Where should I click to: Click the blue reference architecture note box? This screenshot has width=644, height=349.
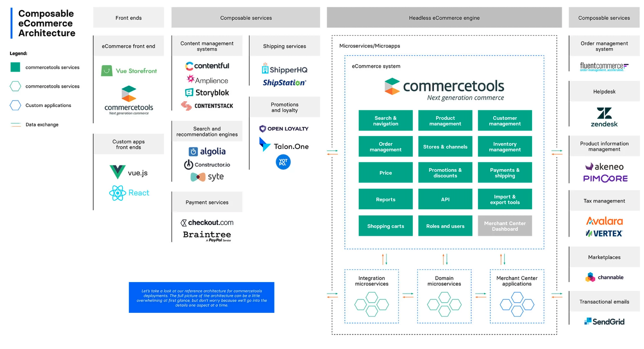tap(201, 297)
